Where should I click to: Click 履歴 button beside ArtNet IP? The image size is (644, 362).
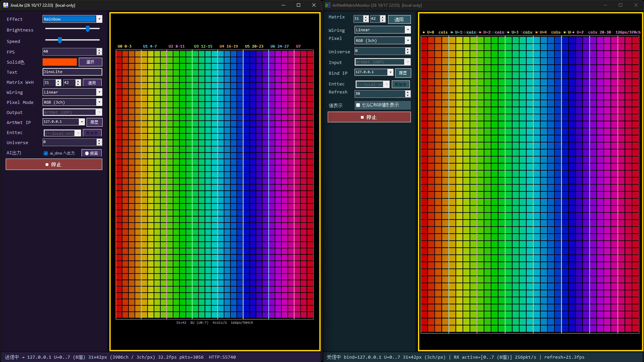pos(94,122)
